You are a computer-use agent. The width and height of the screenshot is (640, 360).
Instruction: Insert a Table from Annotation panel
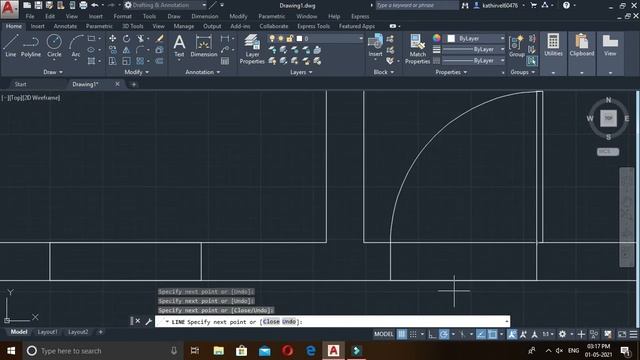[225, 61]
